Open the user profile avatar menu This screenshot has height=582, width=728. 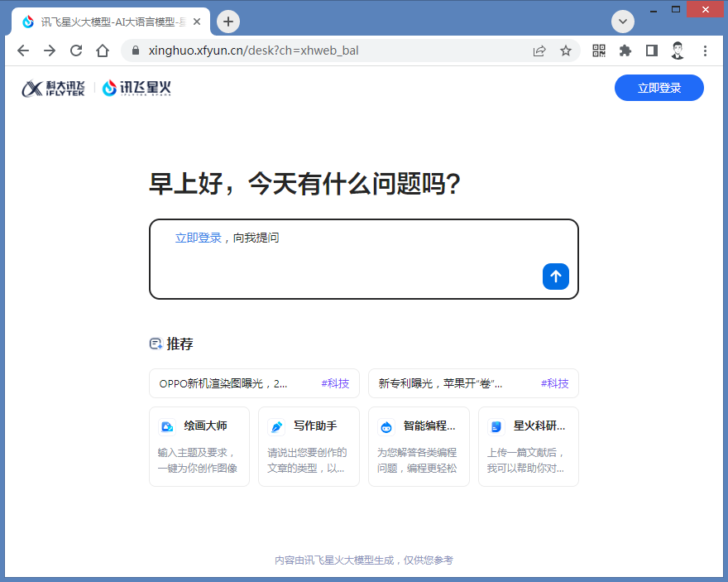pos(678,51)
